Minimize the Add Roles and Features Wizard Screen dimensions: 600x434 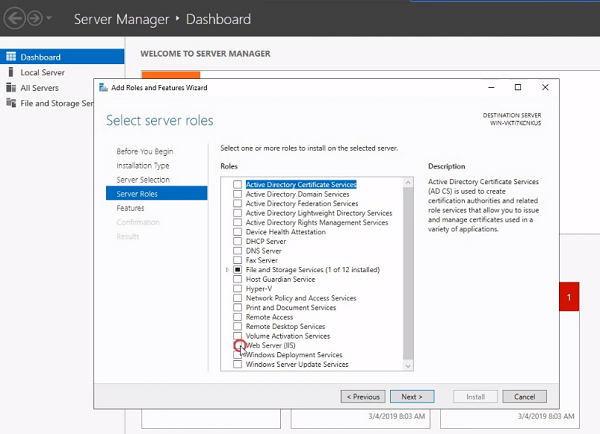(491, 88)
